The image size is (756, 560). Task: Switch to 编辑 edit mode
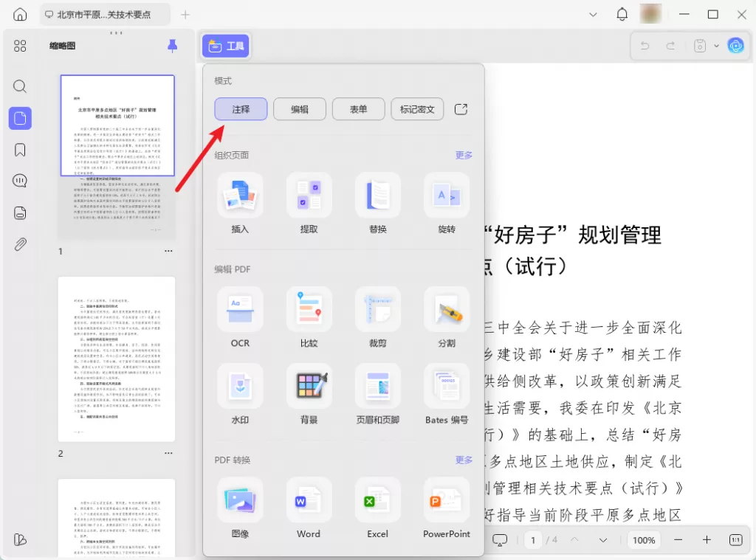(x=299, y=108)
